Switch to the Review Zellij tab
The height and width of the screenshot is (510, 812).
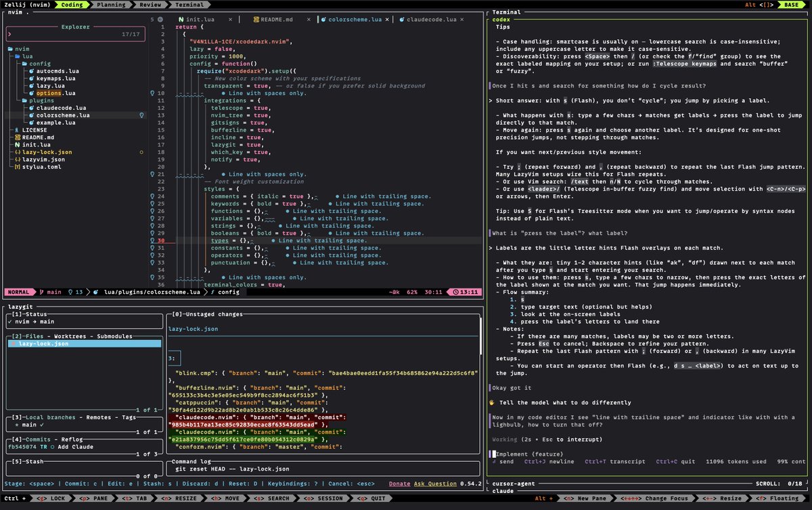pos(150,5)
